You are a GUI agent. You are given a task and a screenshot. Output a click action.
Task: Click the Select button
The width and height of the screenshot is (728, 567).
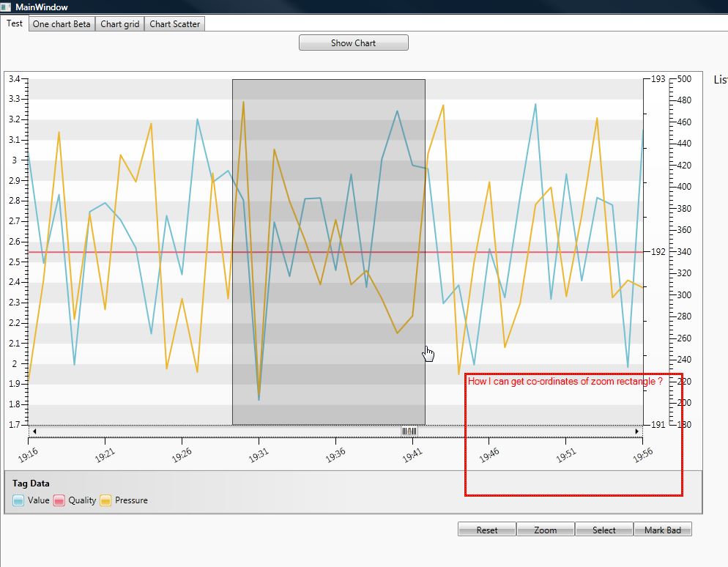pyautogui.click(x=604, y=530)
